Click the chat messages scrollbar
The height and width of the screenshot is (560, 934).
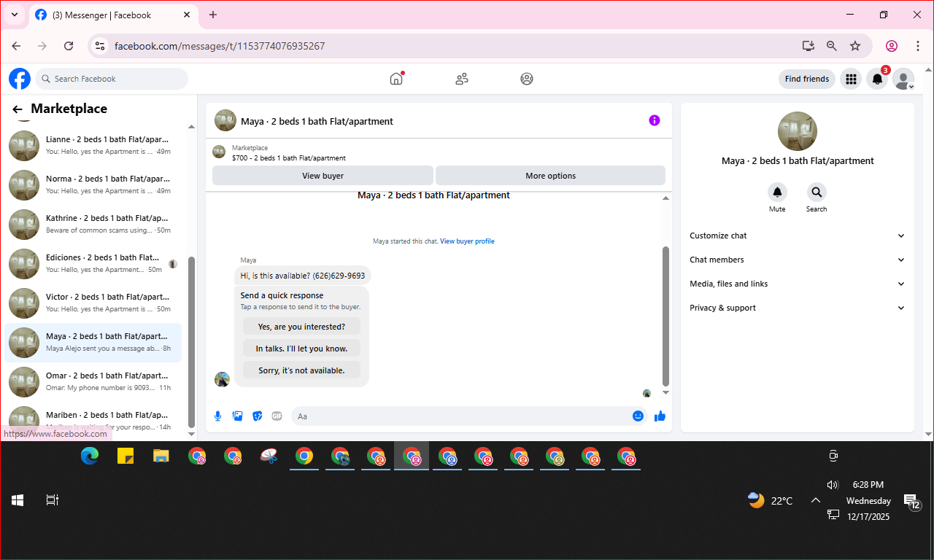pyautogui.click(x=665, y=316)
